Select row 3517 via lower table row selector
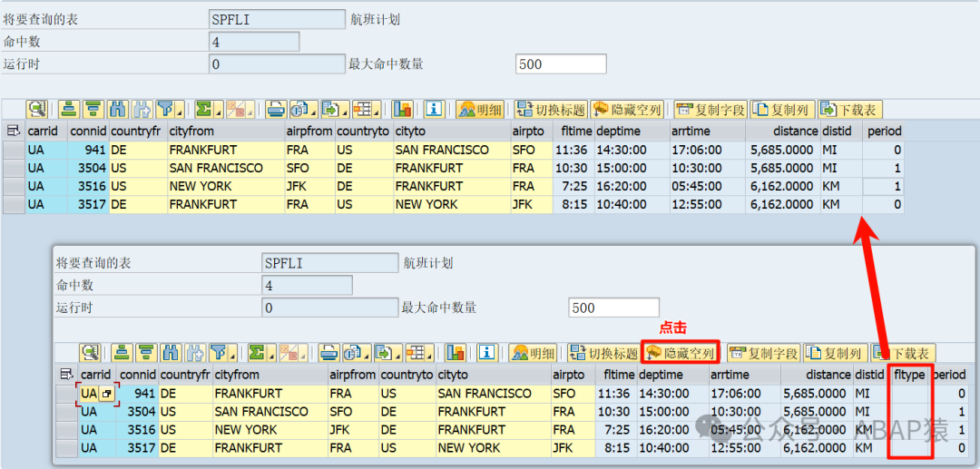This screenshot has height=469, width=980. pyautogui.click(x=67, y=448)
